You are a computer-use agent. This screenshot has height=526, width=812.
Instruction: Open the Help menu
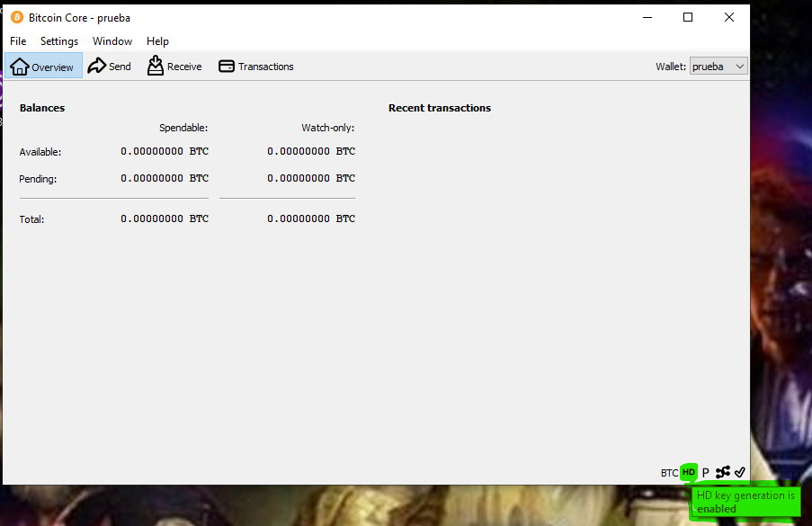tap(157, 41)
